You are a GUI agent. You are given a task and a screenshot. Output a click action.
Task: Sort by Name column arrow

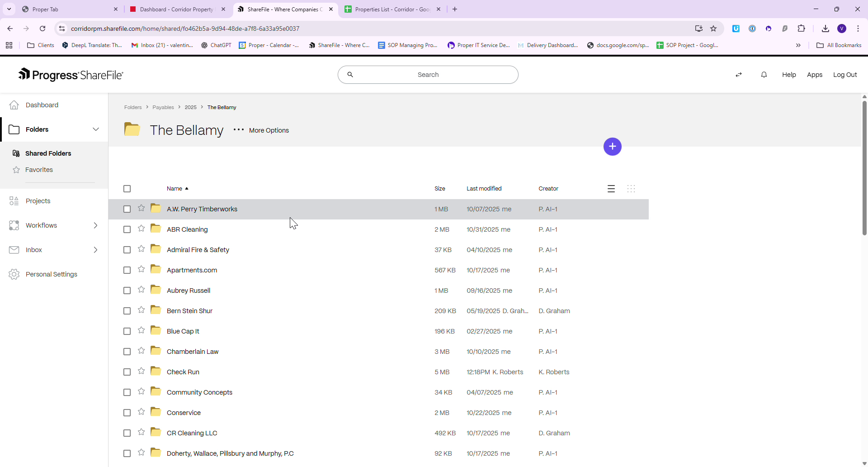click(x=187, y=189)
